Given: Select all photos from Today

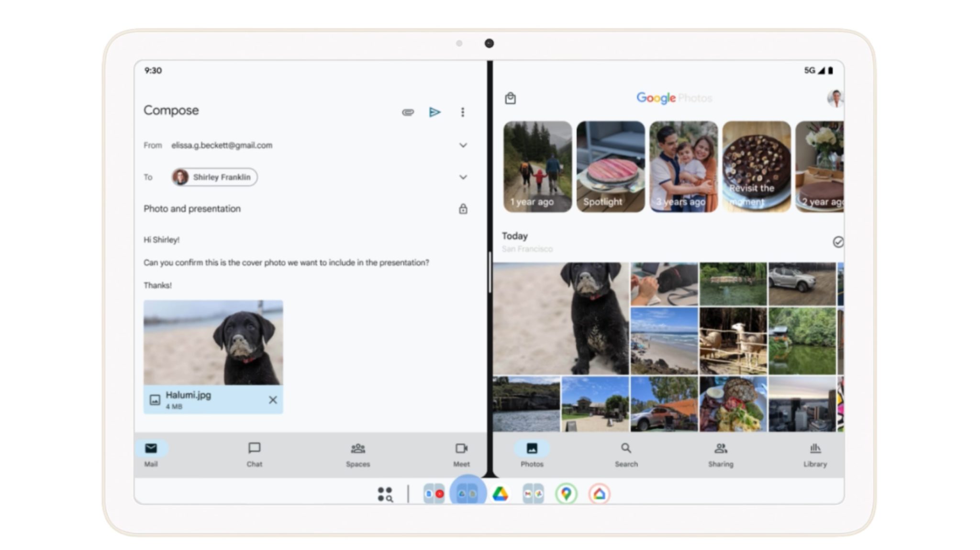Looking at the screenshot, I should coord(837,242).
